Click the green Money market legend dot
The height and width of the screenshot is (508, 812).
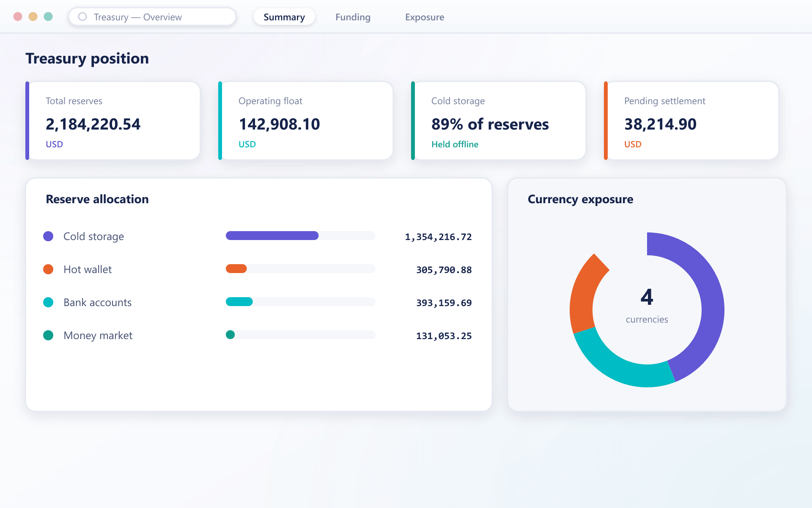48,335
